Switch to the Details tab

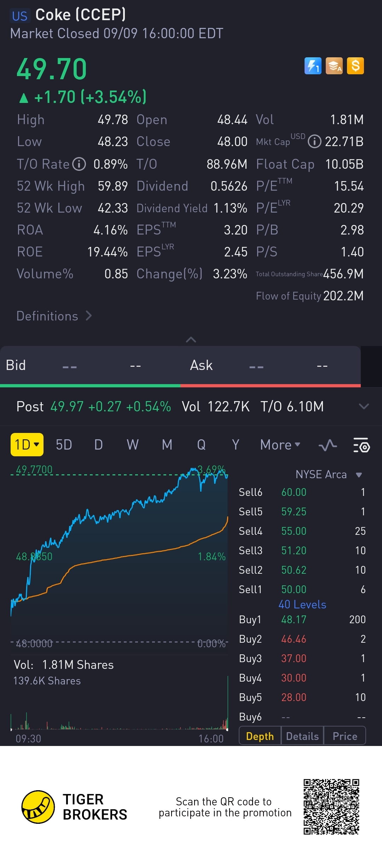[x=302, y=736]
